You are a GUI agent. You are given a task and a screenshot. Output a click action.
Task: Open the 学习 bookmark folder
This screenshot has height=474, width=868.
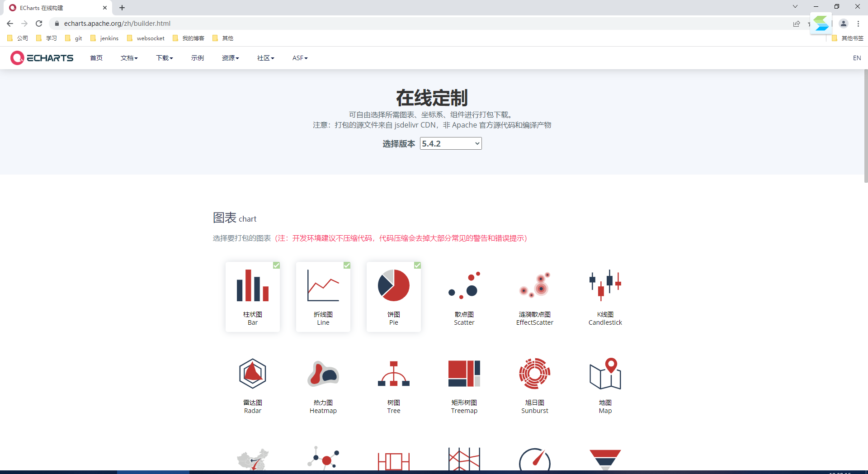pos(47,38)
